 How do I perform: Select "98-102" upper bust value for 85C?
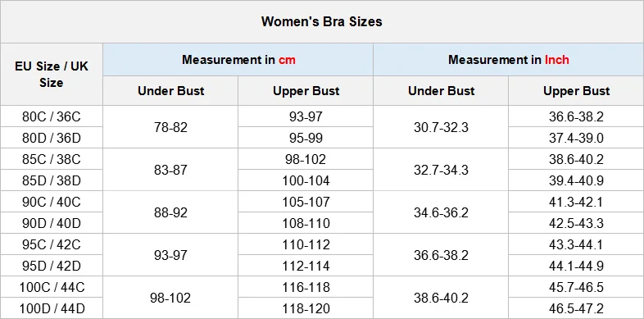click(x=306, y=159)
